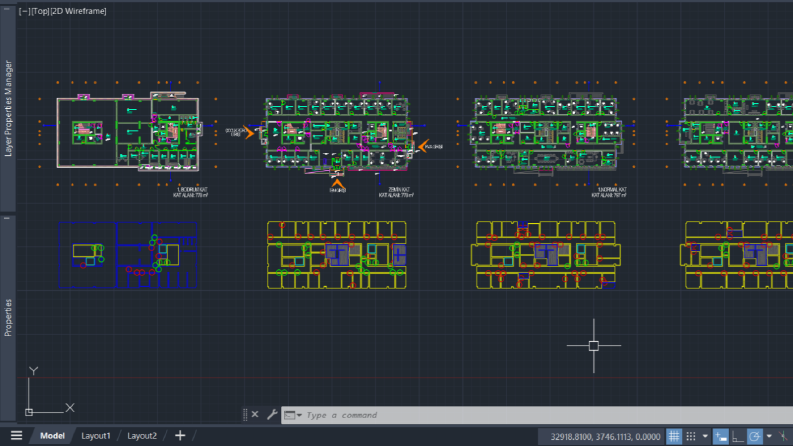Select blue basement layout plan drawing
Image resolution: width=793 pixels, height=446 pixels.
click(x=127, y=255)
